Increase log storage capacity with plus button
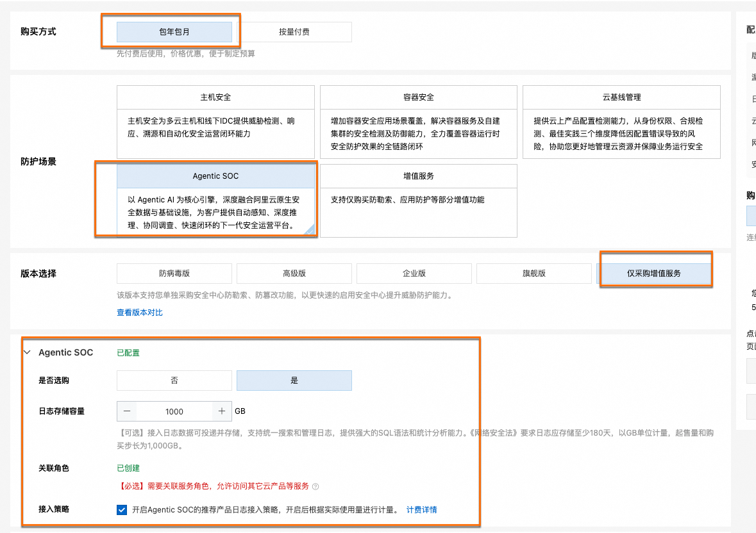The width and height of the screenshot is (756, 533). (x=222, y=411)
